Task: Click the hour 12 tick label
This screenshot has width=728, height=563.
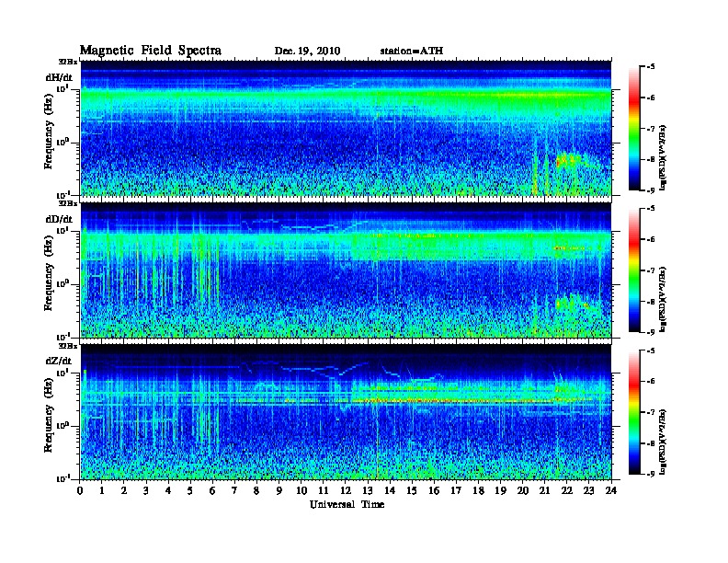Action: coord(346,490)
